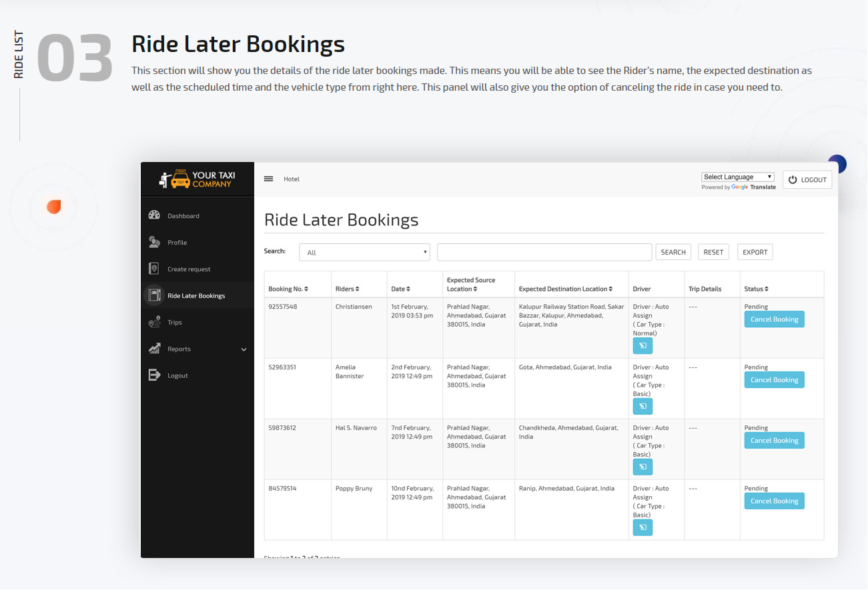Click date 10nd February, 2019 12:49 pm
This screenshot has width=868, height=590.
point(412,493)
